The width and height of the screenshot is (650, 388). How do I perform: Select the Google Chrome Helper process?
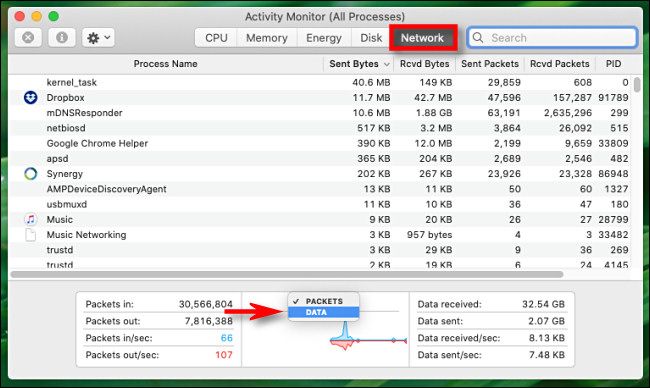pyautogui.click(x=97, y=143)
